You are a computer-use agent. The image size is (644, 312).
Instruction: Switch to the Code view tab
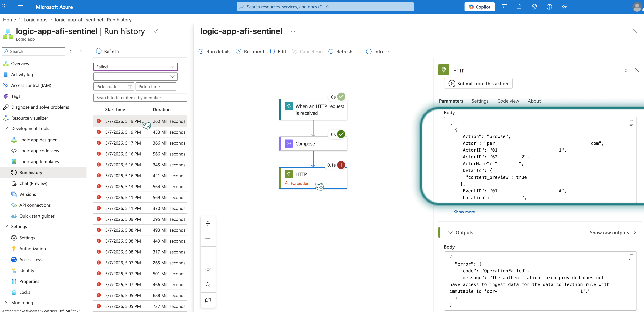[508, 101]
